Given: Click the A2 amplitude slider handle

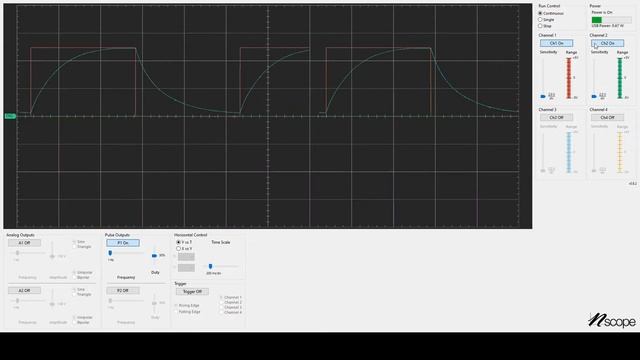Looking at the screenshot, I should (x=52, y=304).
